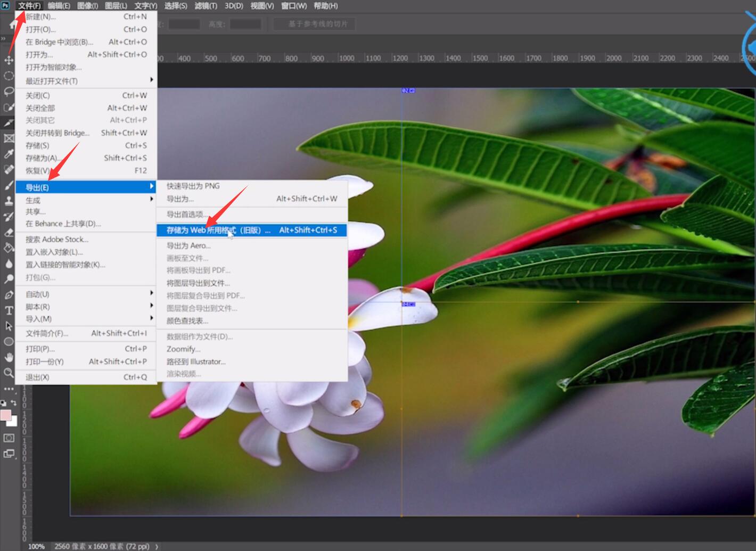This screenshot has width=756, height=551.
Task: Click the slice 02 badge on canvas
Action: click(408, 91)
